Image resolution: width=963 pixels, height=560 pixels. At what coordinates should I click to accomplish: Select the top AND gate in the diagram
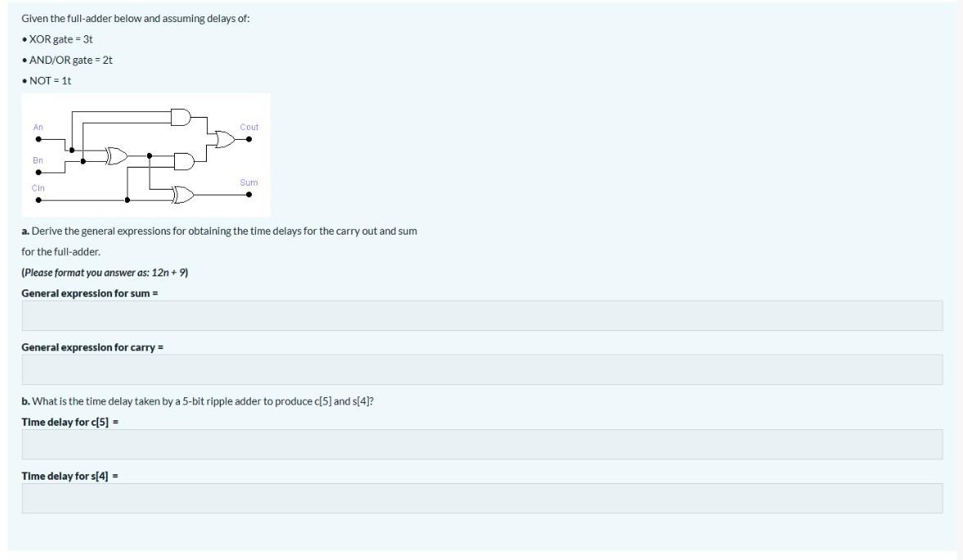[181, 117]
